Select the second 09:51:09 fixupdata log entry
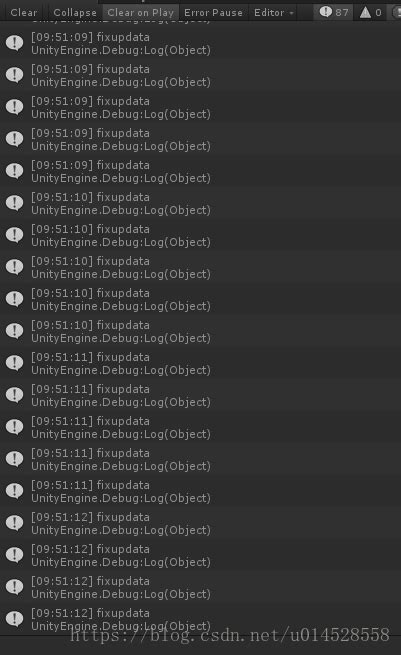Screen dimensions: 401x655 click(x=200, y=75)
